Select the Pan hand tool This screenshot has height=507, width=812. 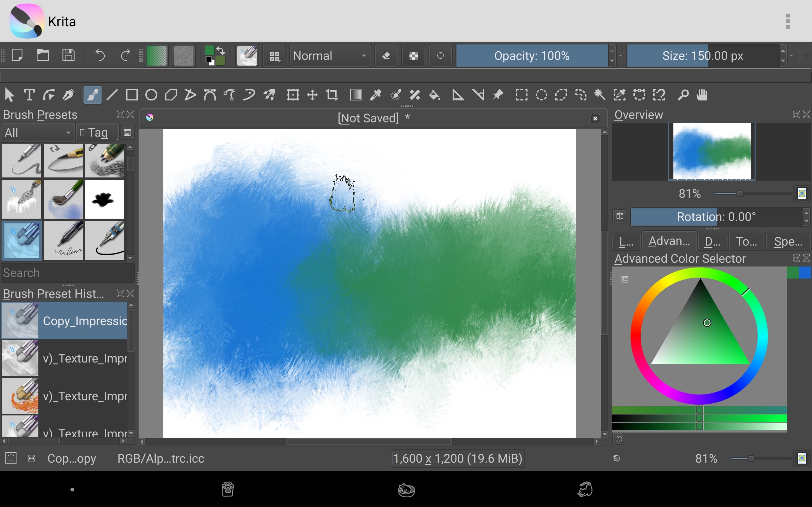(x=702, y=95)
